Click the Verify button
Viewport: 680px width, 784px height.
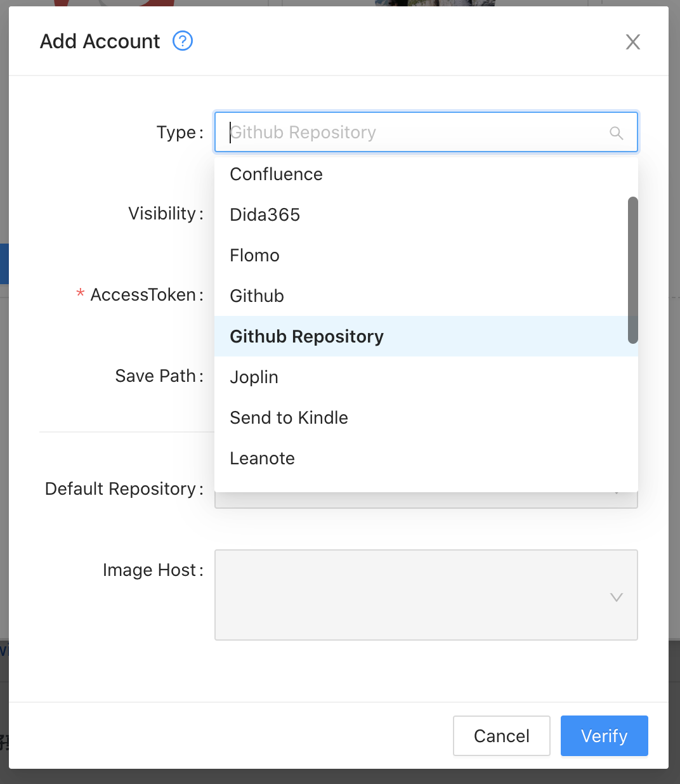(x=603, y=736)
